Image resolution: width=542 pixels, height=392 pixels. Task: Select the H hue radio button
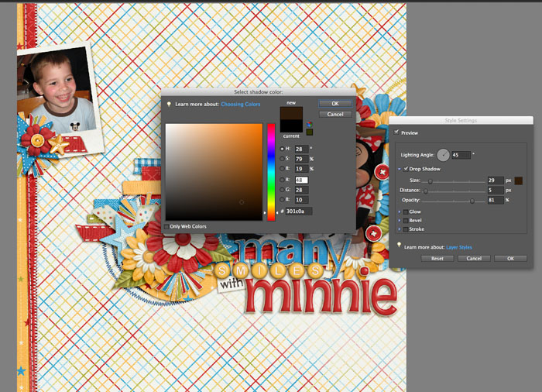[282, 149]
